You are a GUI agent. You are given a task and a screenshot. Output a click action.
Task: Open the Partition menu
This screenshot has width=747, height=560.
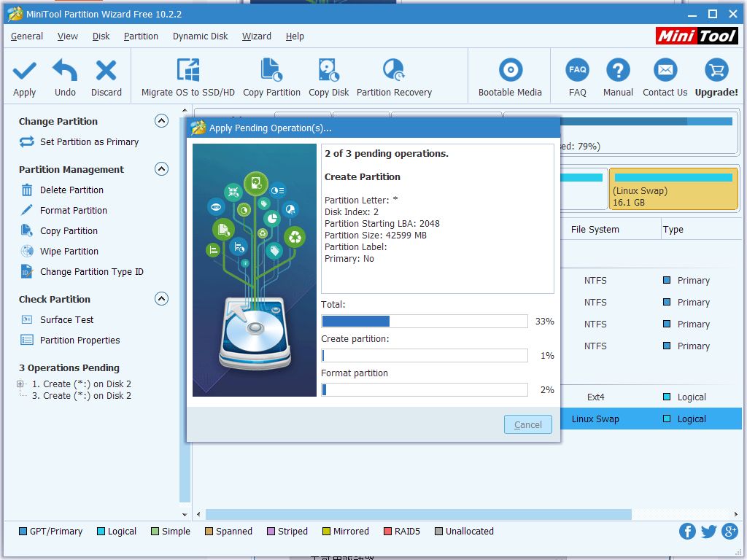coord(141,36)
